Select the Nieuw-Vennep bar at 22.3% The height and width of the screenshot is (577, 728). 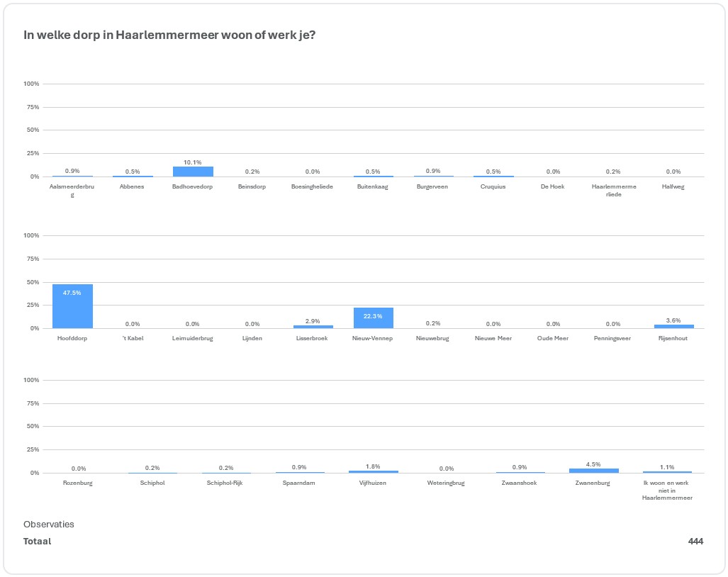(x=374, y=318)
